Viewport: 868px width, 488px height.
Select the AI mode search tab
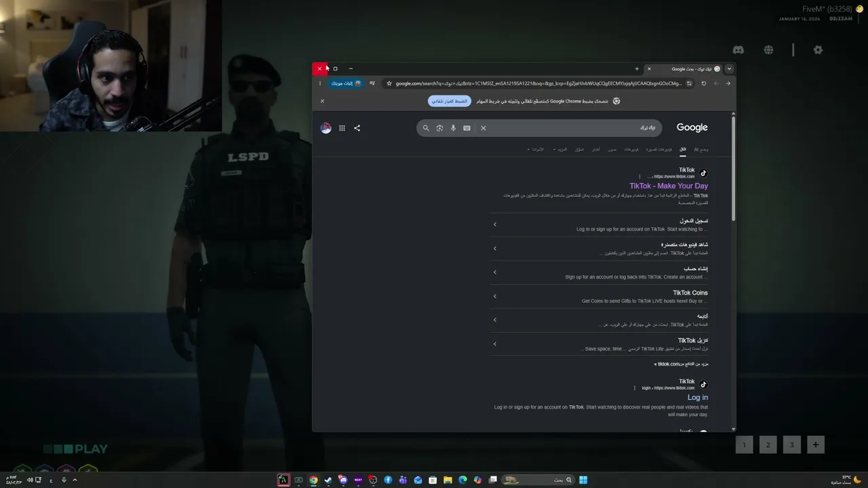(x=701, y=149)
